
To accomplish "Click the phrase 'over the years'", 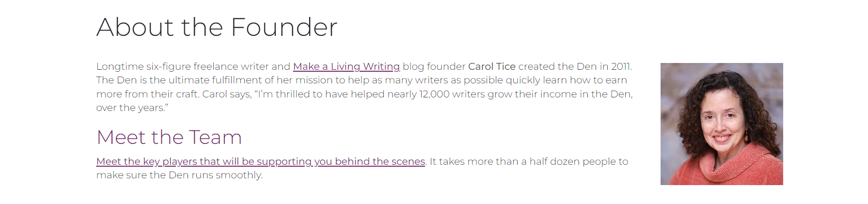I will (130, 108).
